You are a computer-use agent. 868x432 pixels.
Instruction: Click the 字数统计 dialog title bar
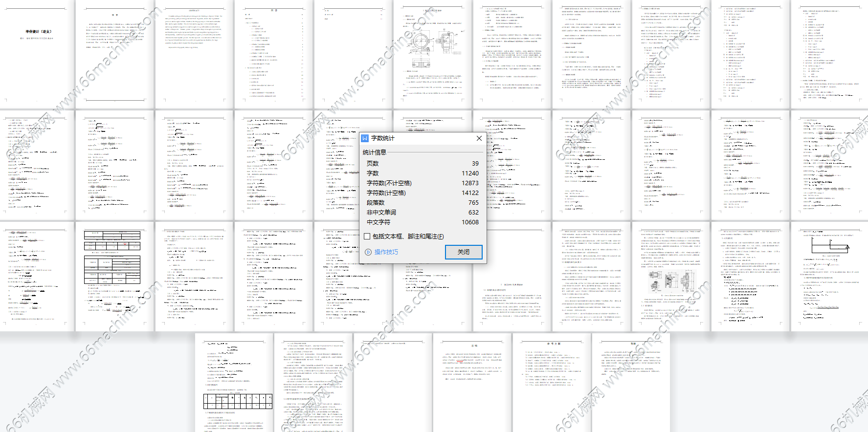(x=421, y=138)
